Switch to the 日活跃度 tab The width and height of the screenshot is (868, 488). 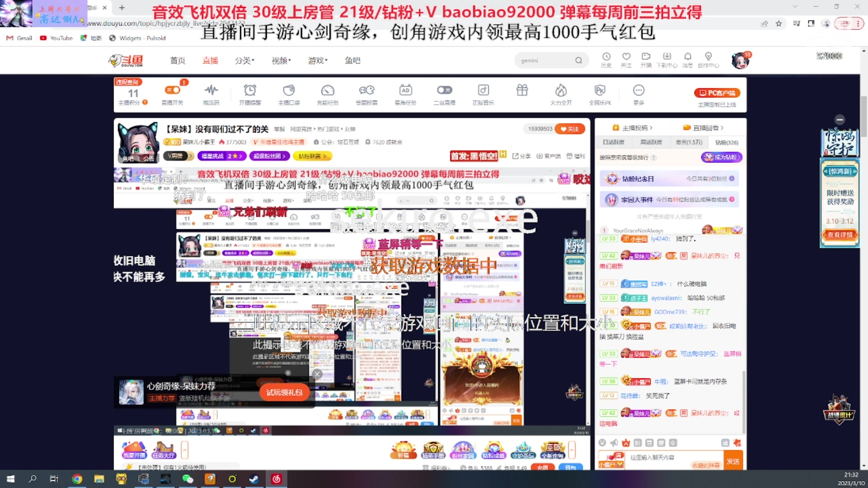613,142
